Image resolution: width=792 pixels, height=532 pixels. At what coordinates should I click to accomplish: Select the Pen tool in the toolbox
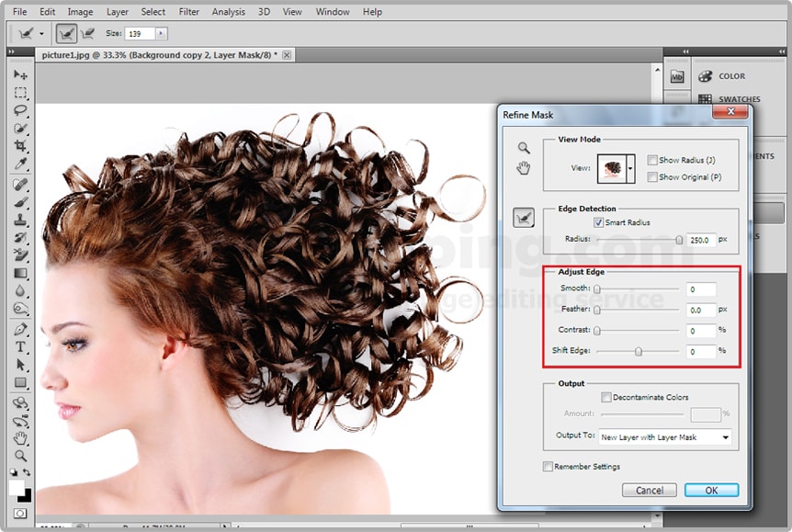pyautogui.click(x=20, y=329)
